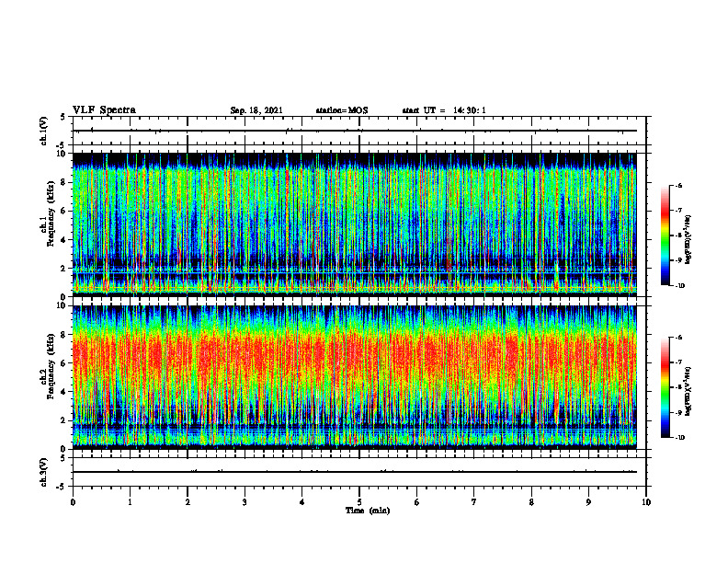The width and height of the screenshot is (728, 563).
Task: Click the "ch.1(V)" axis label of the top waveform
Action: point(43,131)
